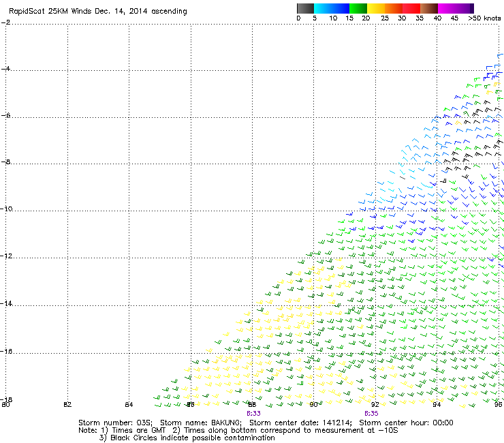Click the green 15-20 knots legend color
The height and width of the screenshot is (443, 504).
[x=358, y=8]
